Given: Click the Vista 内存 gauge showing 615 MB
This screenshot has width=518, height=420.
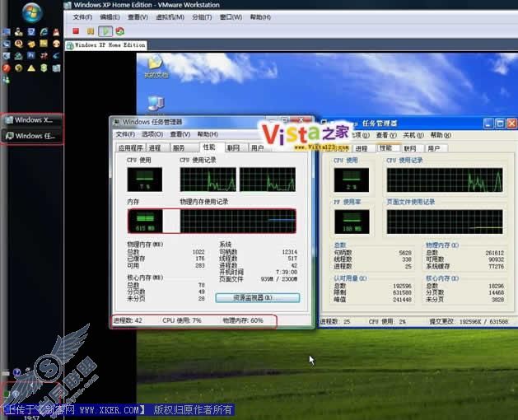Looking at the screenshot, I should point(145,221).
